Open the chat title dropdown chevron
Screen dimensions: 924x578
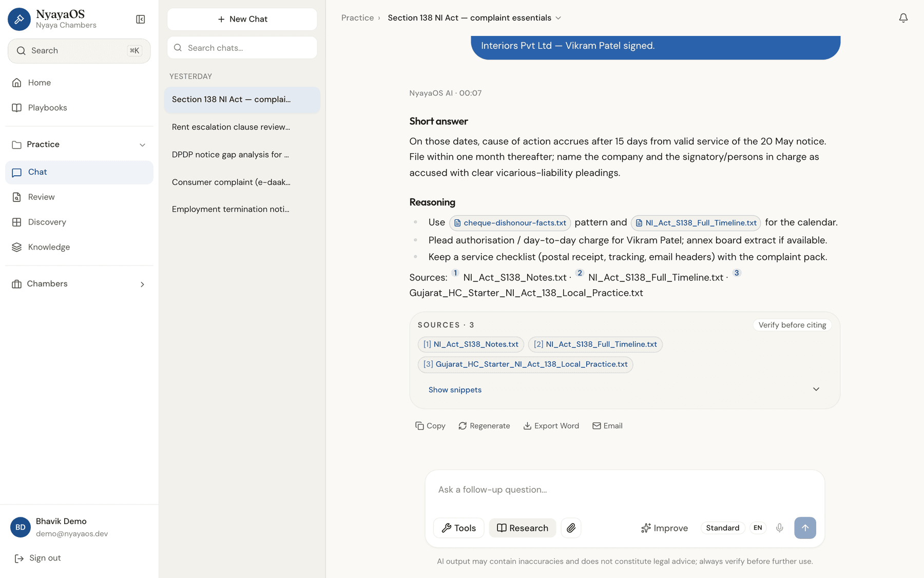[559, 18]
